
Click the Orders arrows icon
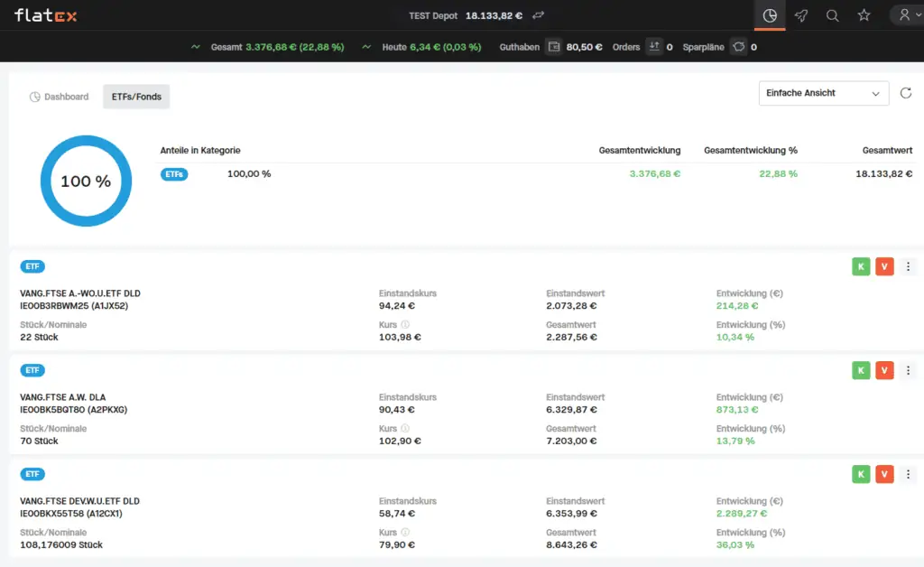[653, 47]
